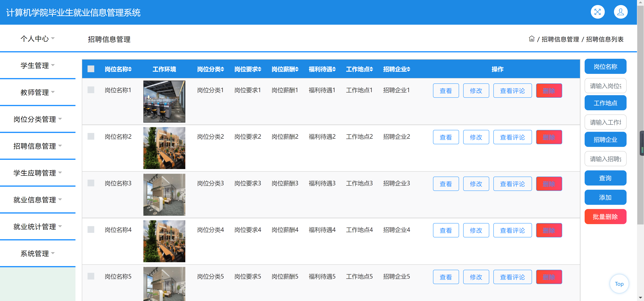
Task: Open the 就业统计管理 menu item
Action: (x=38, y=226)
